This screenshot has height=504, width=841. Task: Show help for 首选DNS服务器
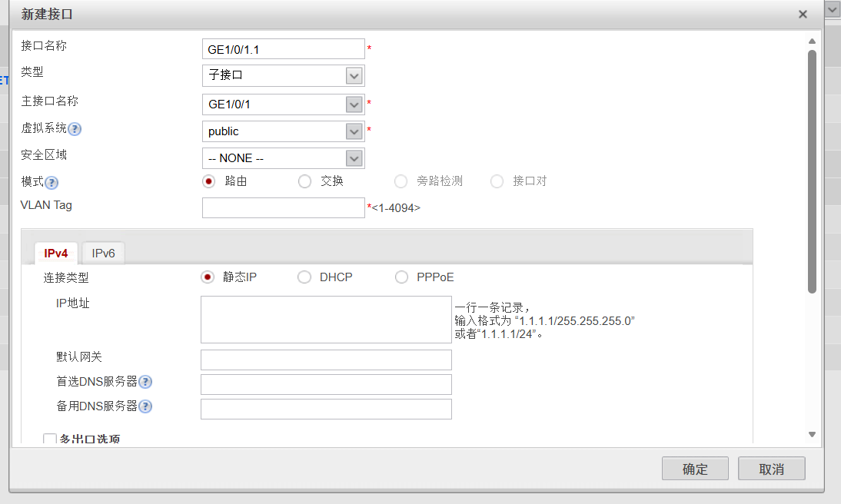[x=145, y=382]
